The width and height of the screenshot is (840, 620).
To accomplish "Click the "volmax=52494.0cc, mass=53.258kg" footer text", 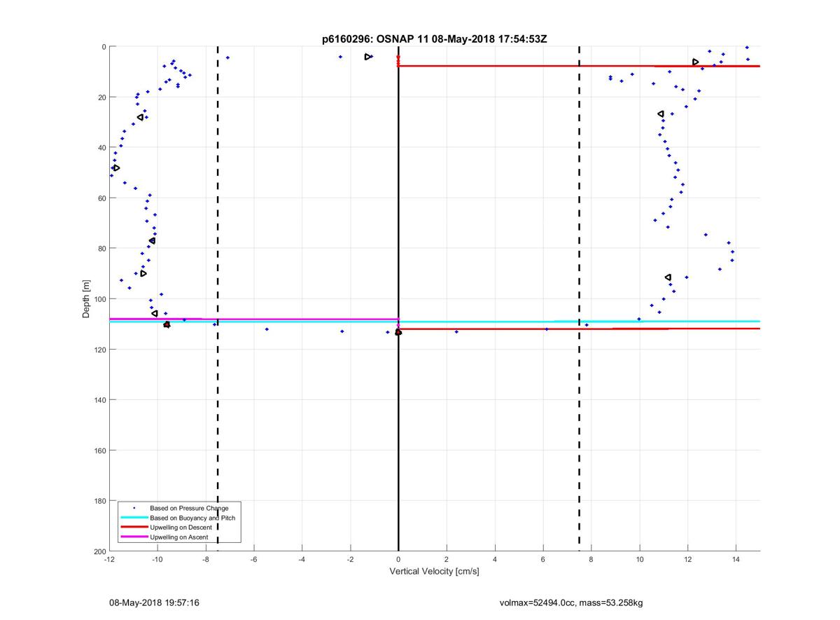I will [571, 602].
